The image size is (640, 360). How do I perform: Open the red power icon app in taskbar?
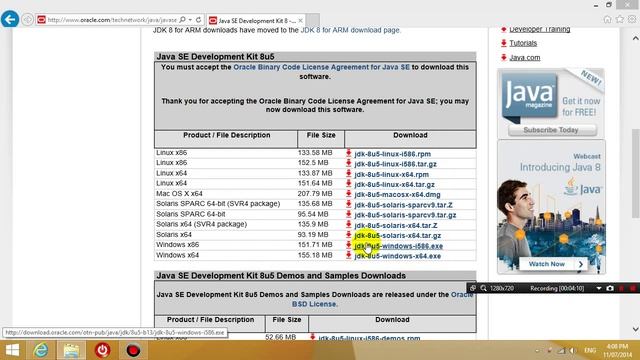pyautogui.click(x=102, y=350)
